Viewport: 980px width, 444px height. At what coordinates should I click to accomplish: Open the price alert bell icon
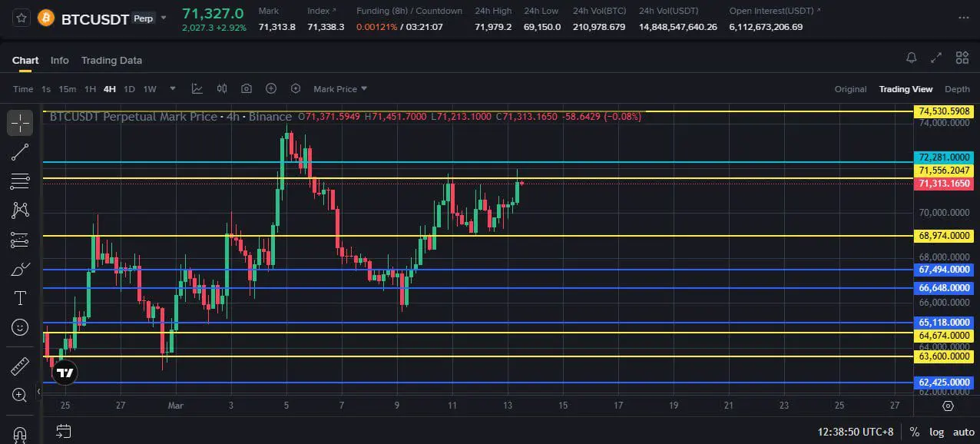912,58
